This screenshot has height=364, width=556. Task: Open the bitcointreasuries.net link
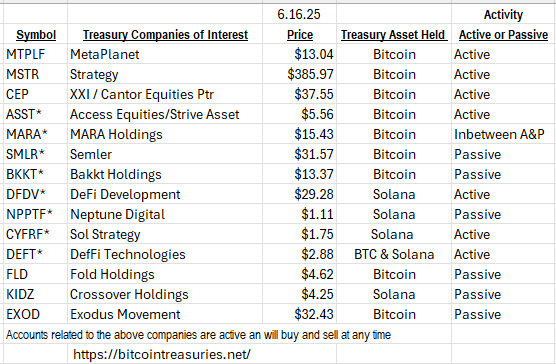point(162,354)
